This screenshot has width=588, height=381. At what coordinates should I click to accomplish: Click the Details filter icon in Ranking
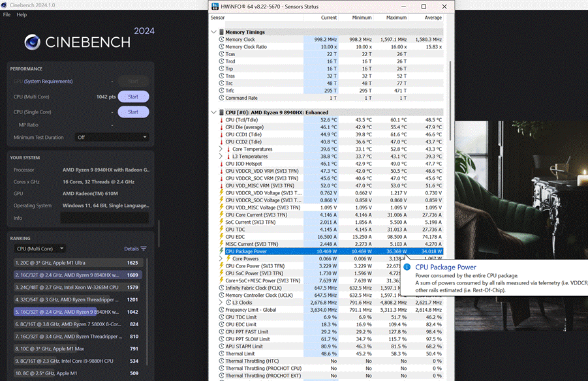pos(144,249)
